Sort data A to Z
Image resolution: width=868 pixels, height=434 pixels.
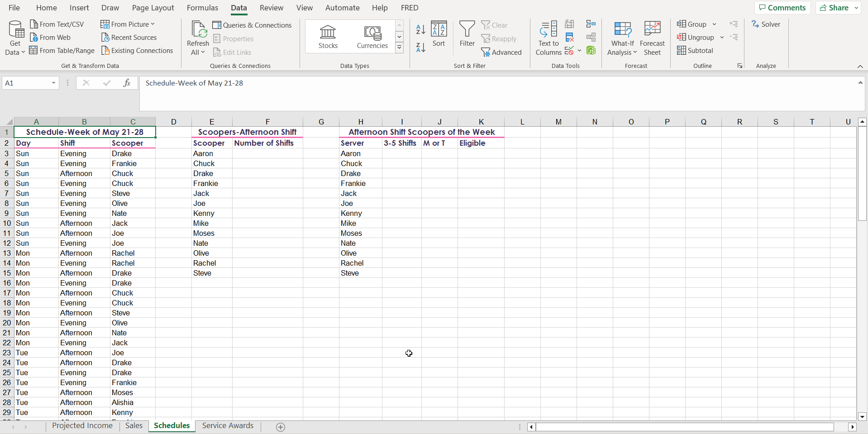click(x=420, y=29)
